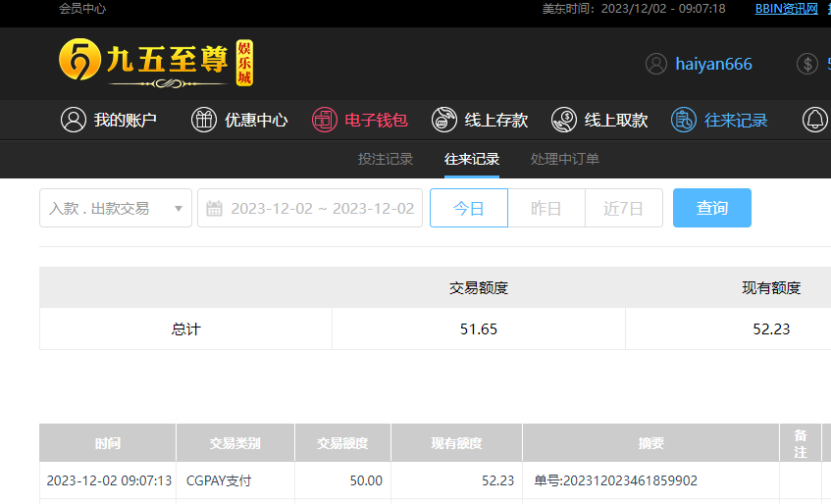Switch to the 投注记录 tab
The width and height of the screenshot is (831, 504).
pos(386,159)
